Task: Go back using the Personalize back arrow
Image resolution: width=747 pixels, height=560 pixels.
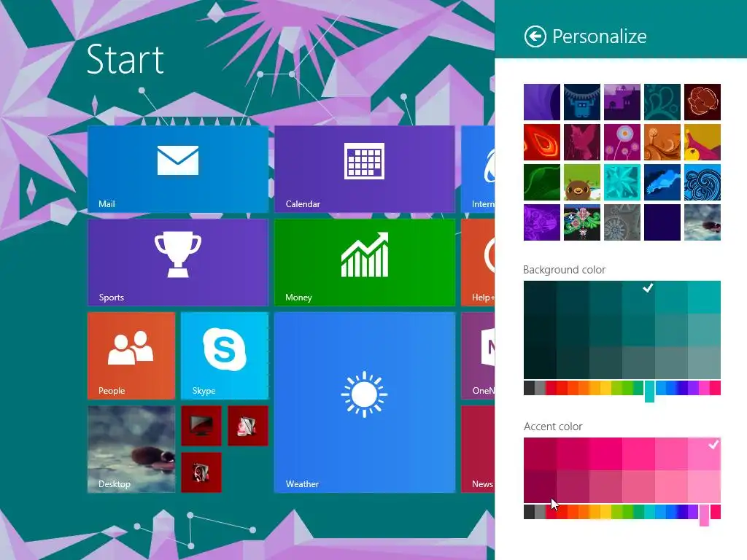Action: [x=535, y=36]
